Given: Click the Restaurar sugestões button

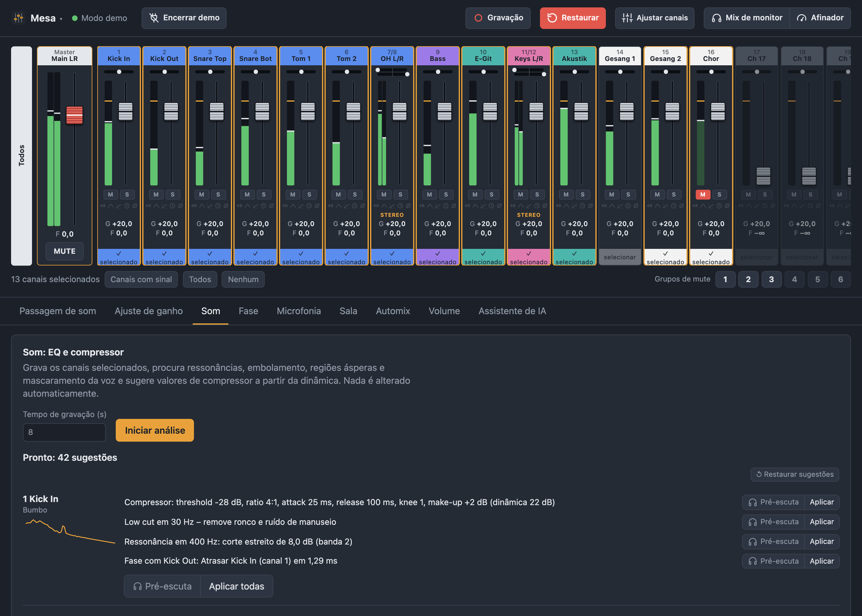Looking at the screenshot, I should [795, 474].
